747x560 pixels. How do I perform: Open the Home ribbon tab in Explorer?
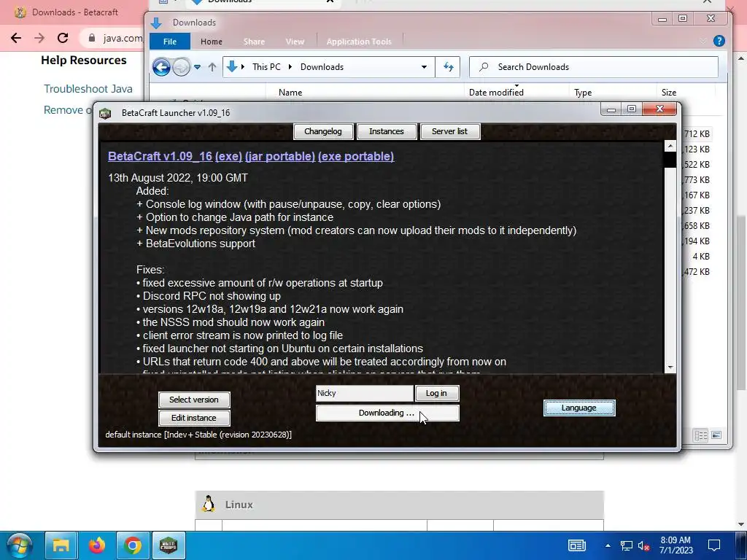pyautogui.click(x=211, y=42)
